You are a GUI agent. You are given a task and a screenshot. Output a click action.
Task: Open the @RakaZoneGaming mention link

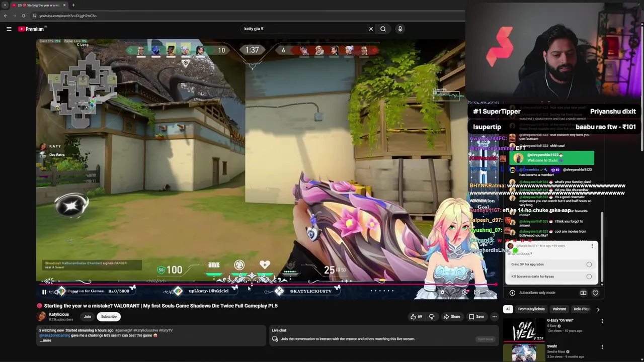coord(55,335)
